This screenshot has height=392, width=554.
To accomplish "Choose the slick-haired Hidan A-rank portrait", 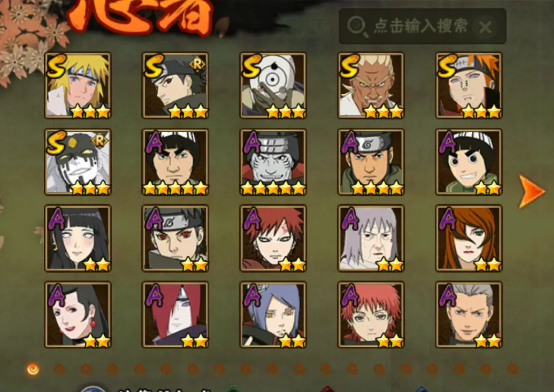I will click(x=469, y=315).
